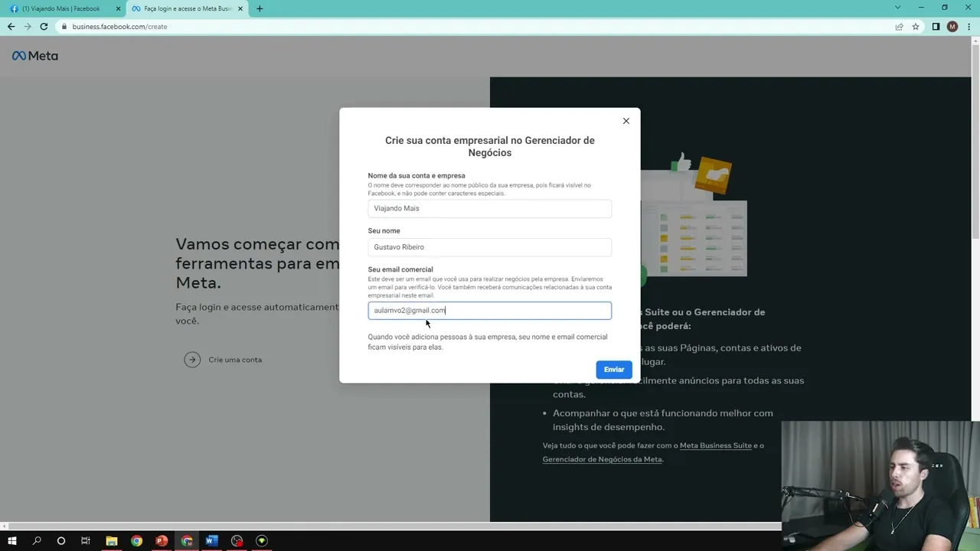This screenshot has width=980, height=551.
Task: Click the Crie uma conta arrow icon
Action: (x=192, y=360)
